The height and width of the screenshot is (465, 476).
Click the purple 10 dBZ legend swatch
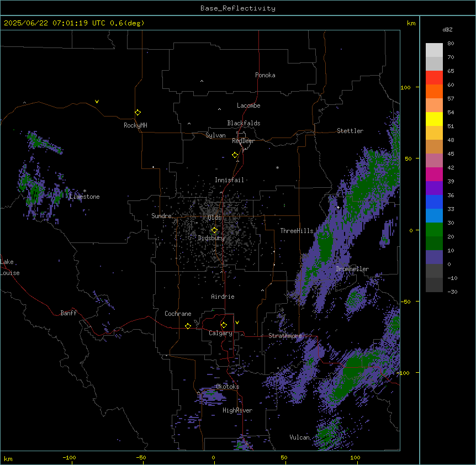434,257
